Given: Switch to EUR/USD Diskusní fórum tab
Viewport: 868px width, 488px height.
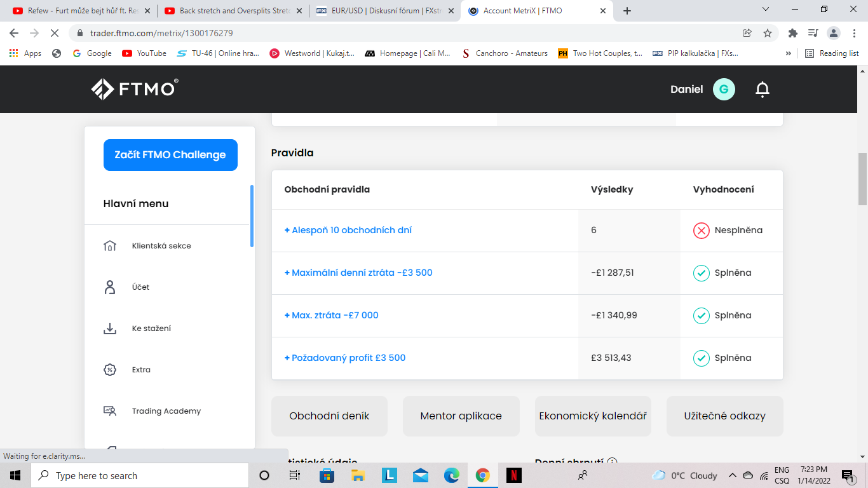Looking at the screenshot, I should click(386, 11).
